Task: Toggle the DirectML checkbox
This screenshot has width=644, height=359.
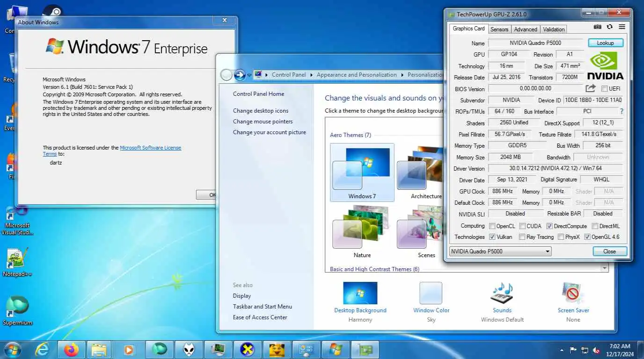Action: 595,226
